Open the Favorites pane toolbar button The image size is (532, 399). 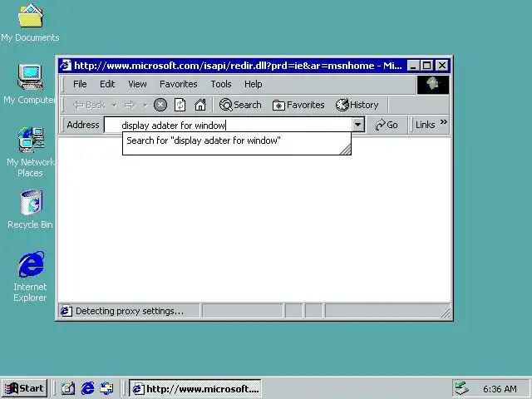(x=298, y=105)
